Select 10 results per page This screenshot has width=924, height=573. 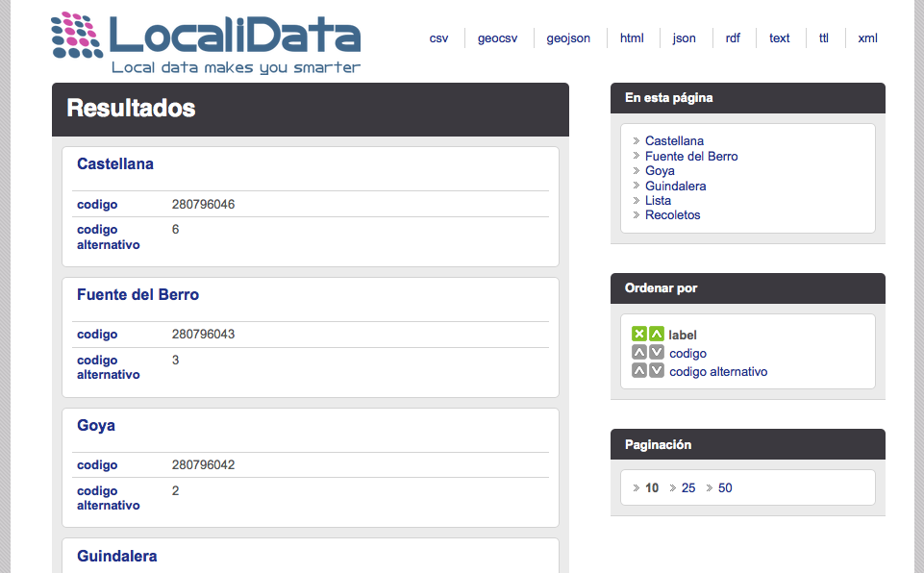coord(652,487)
